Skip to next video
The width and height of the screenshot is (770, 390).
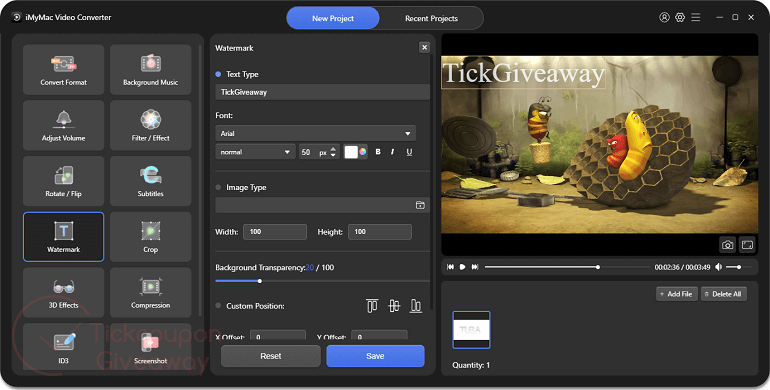coord(475,267)
